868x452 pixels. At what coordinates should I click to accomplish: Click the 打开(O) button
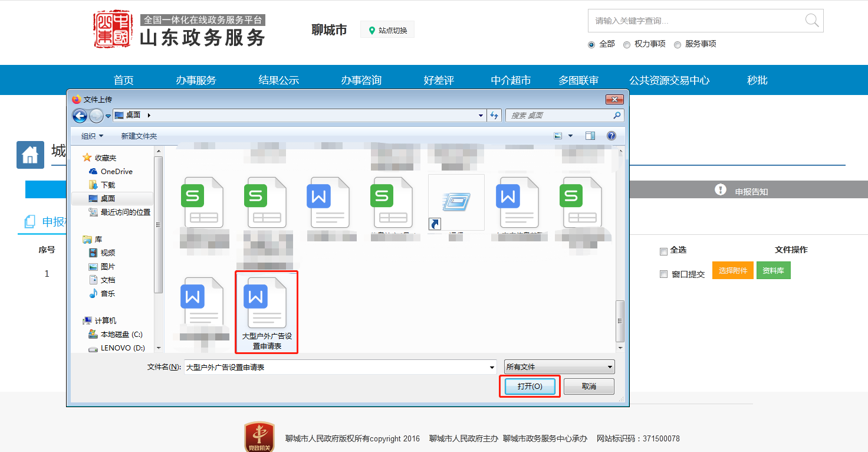(529, 387)
